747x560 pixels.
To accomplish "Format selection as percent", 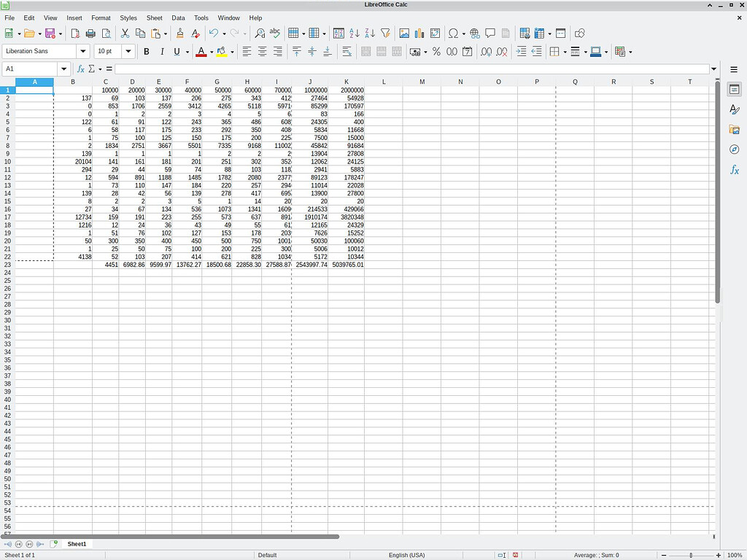I will pyautogui.click(x=436, y=52).
